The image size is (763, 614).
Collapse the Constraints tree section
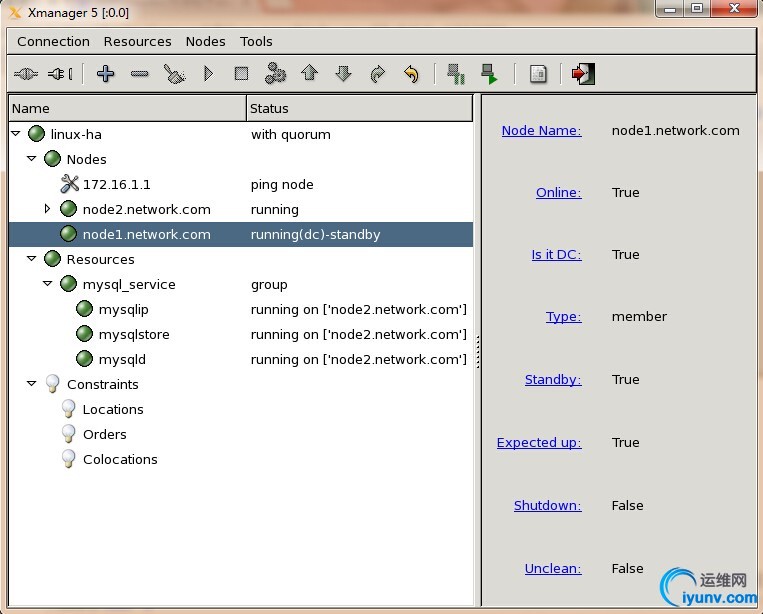tap(32, 384)
